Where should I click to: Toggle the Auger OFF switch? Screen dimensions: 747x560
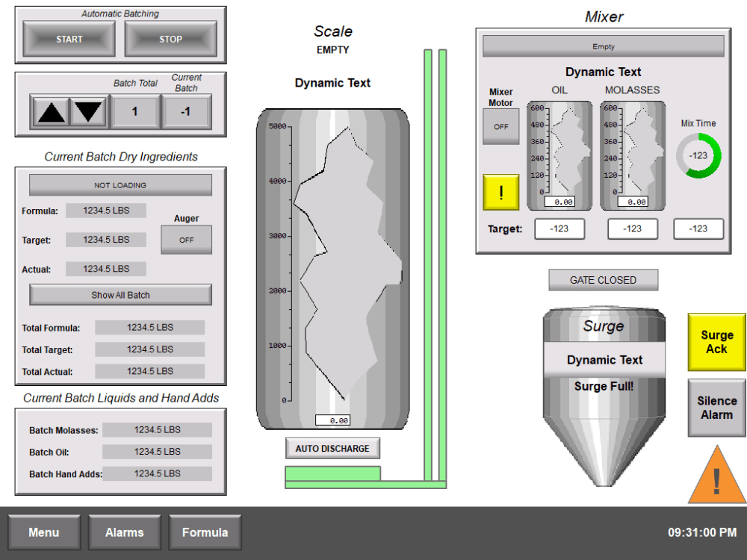click(x=187, y=239)
